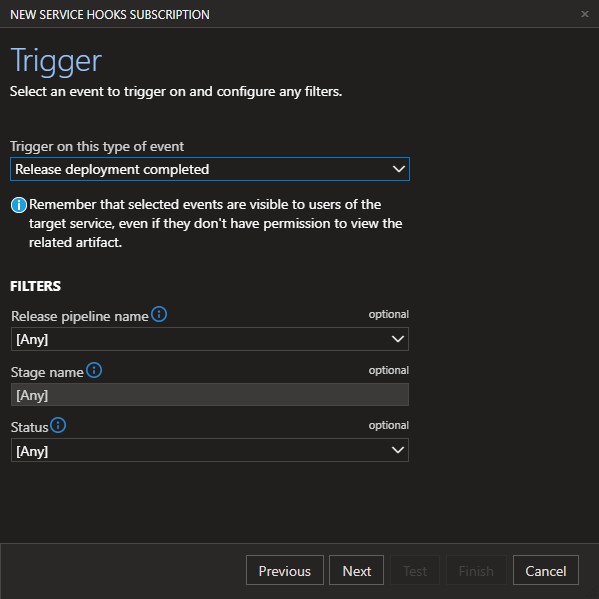The width and height of the screenshot is (599, 599).
Task: Cancel the subscription dialog
Action: [546, 570]
